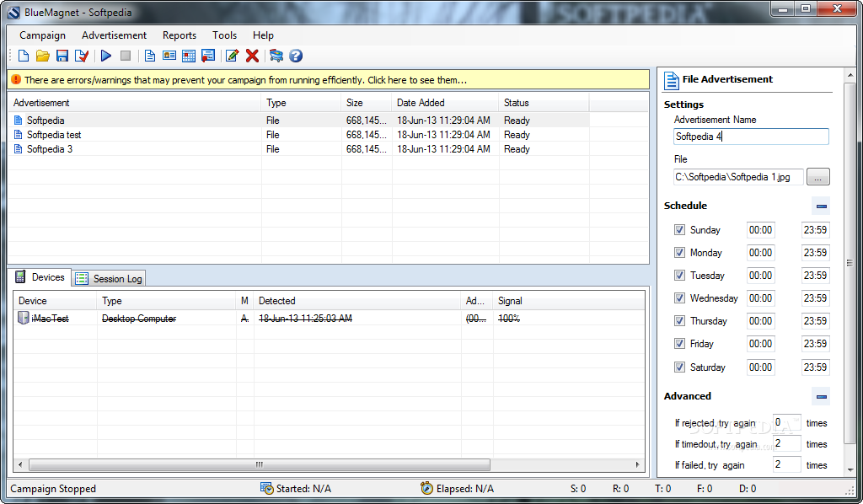Uncheck the Thursday schedule checkbox
The width and height of the screenshot is (863, 504).
tap(679, 321)
